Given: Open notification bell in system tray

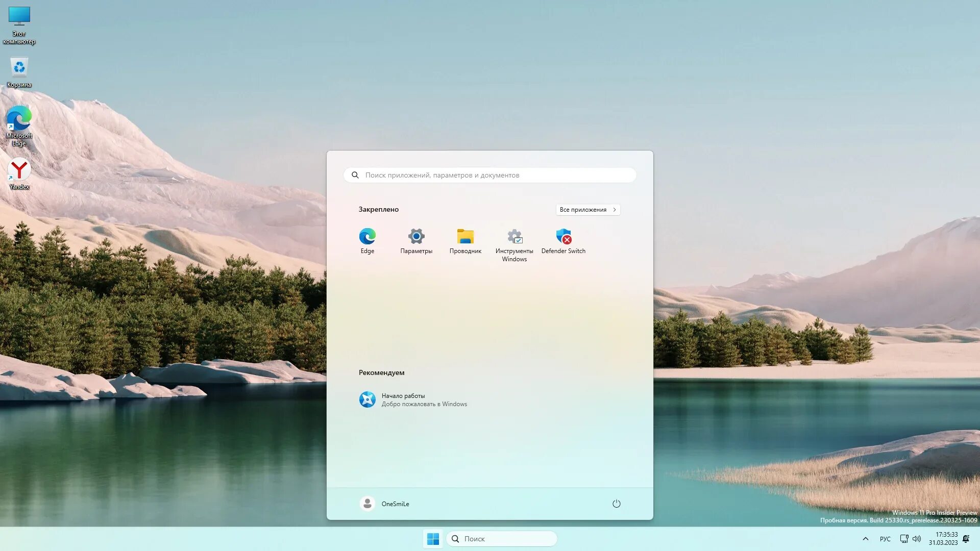Looking at the screenshot, I should click(966, 539).
